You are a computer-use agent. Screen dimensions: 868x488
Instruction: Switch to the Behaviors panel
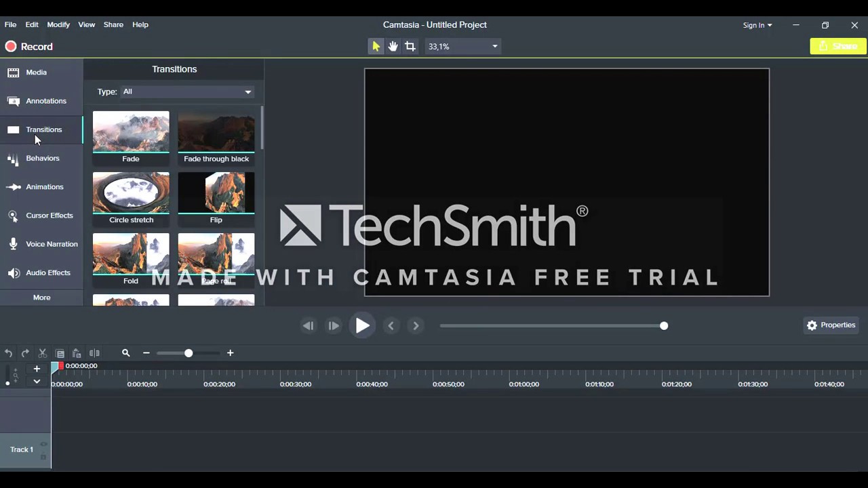pyautogui.click(x=41, y=158)
